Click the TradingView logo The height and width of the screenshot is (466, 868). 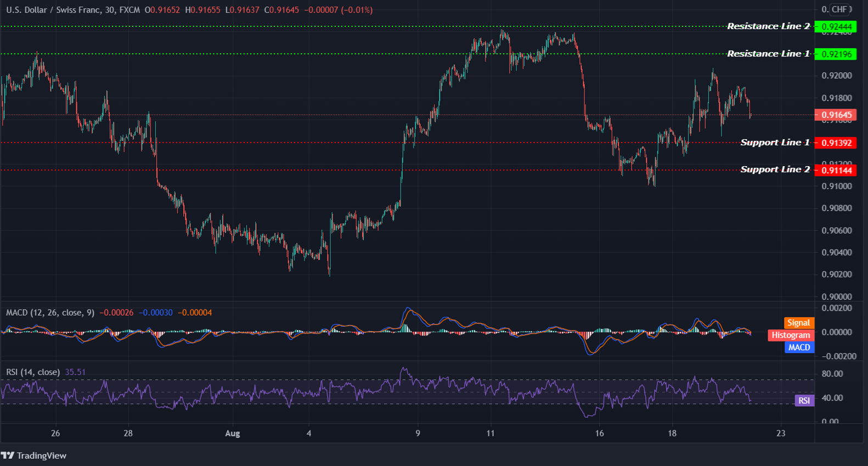(33, 456)
